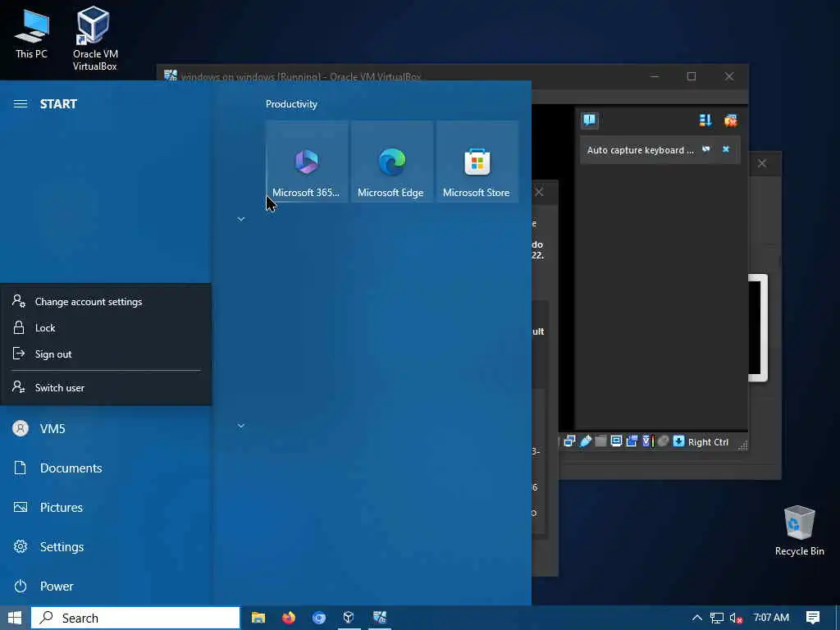Image resolution: width=840 pixels, height=630 pixels.
Task: Select the Oracle VM VirtualBox desktop shortcut
Action: point(95,39)
